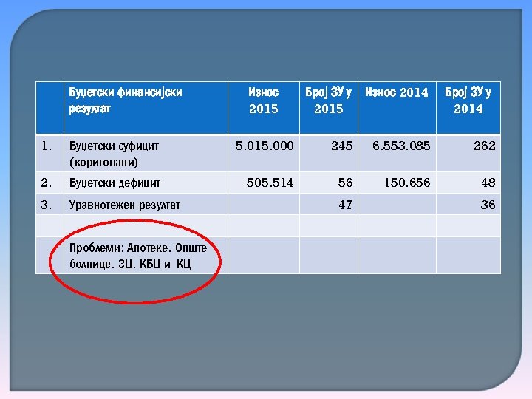This screenshot has height=399, width=532.
Task: Click the 'Број ЗУ у 2014' header
Action: click(x=468, y=100)
